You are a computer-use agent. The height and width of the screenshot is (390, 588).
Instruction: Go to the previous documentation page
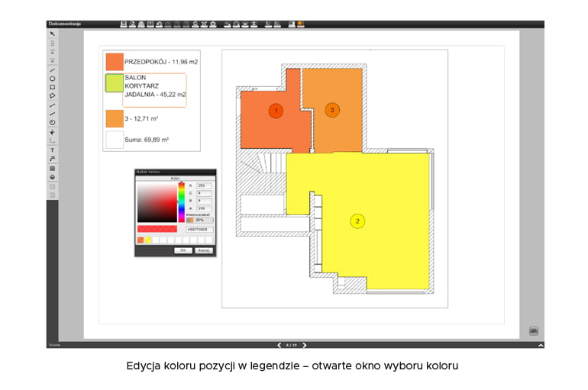[279, 345]
